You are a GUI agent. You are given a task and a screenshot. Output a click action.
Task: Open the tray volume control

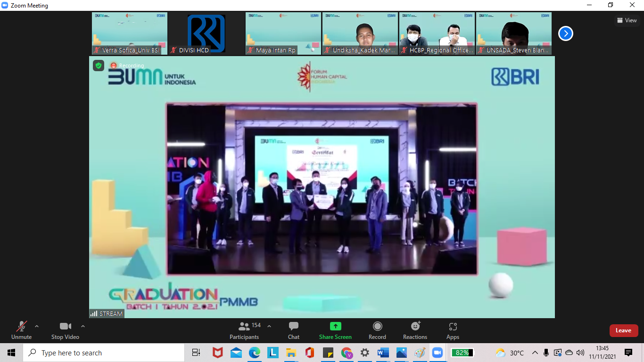click(580, 353)
